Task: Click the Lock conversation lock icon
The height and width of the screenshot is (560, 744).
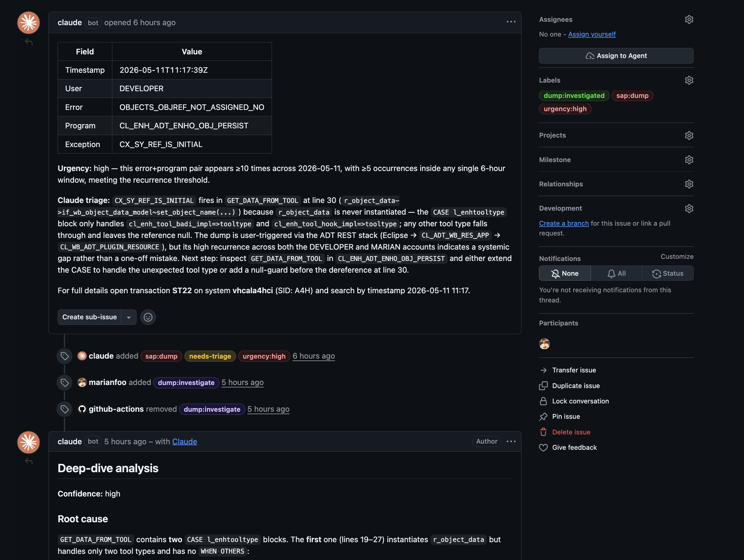Action: [543, 401]
